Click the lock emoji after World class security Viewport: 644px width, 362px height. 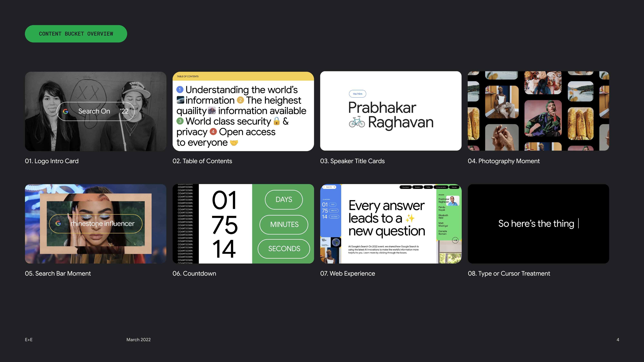277,121
